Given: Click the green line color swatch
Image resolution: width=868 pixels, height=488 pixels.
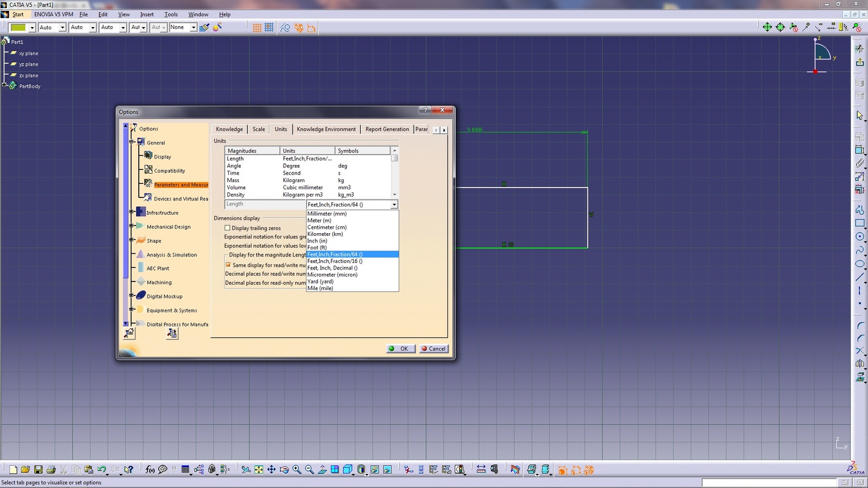Looking at the screenshot, I should pyautogui.click(x=18, y=28).
